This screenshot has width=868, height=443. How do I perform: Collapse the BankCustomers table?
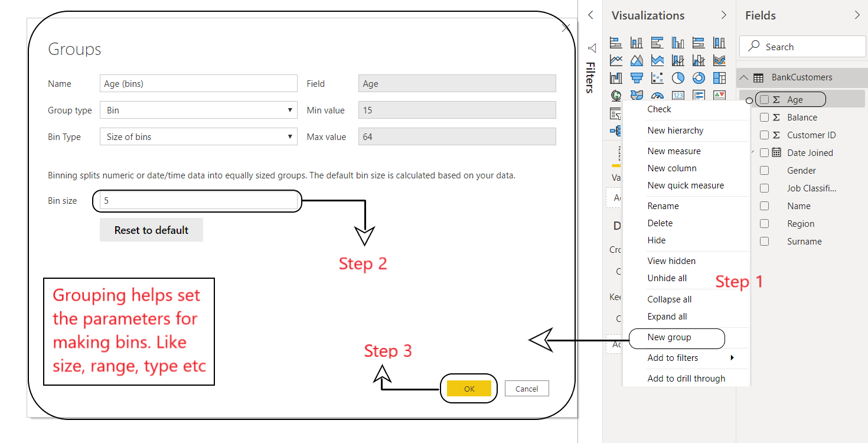[x=744, y=77]
